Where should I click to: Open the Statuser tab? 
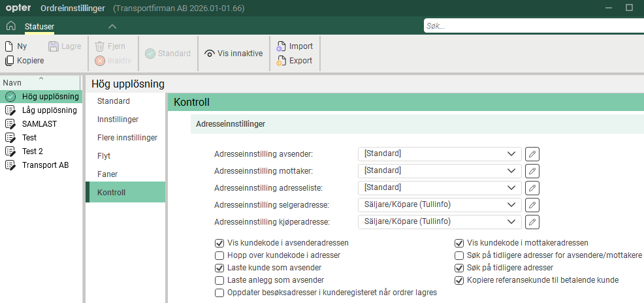(x=39, y=26)
